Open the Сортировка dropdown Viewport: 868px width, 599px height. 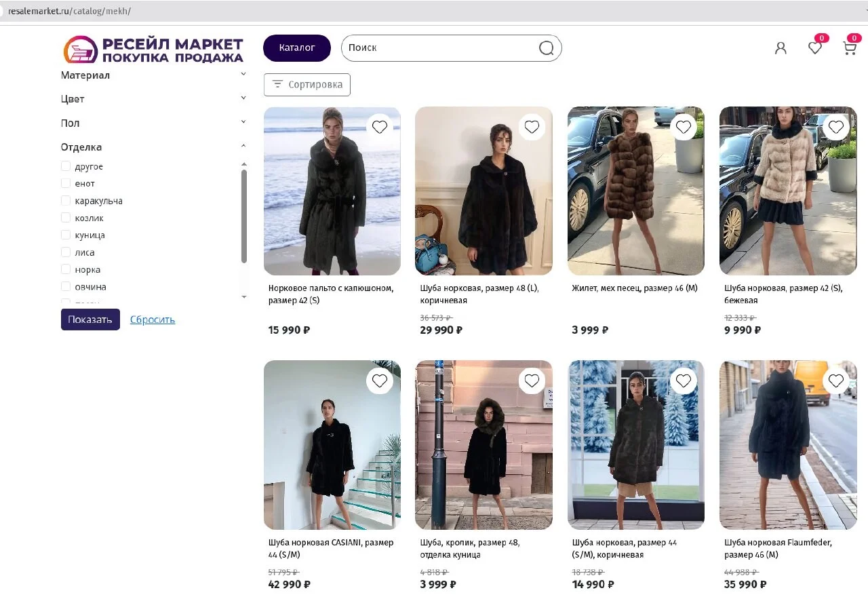point(307,85)
